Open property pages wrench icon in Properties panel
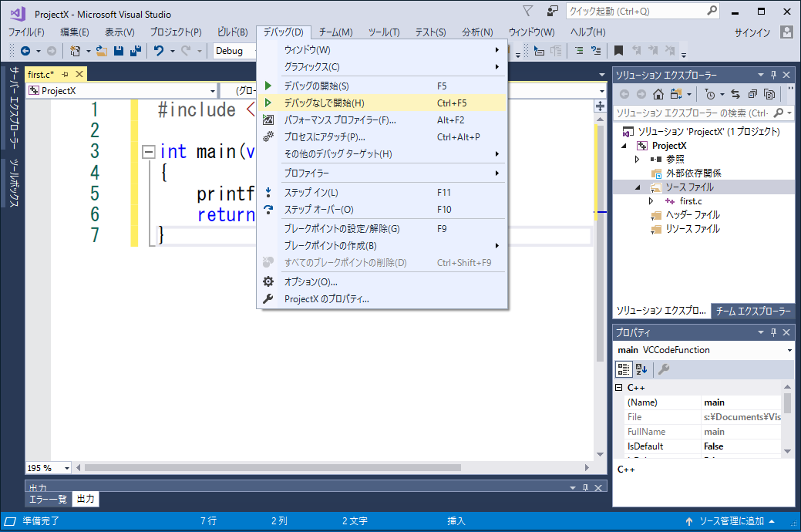Image resolution: width=801 pixels, height=532 pixels. 664,369
